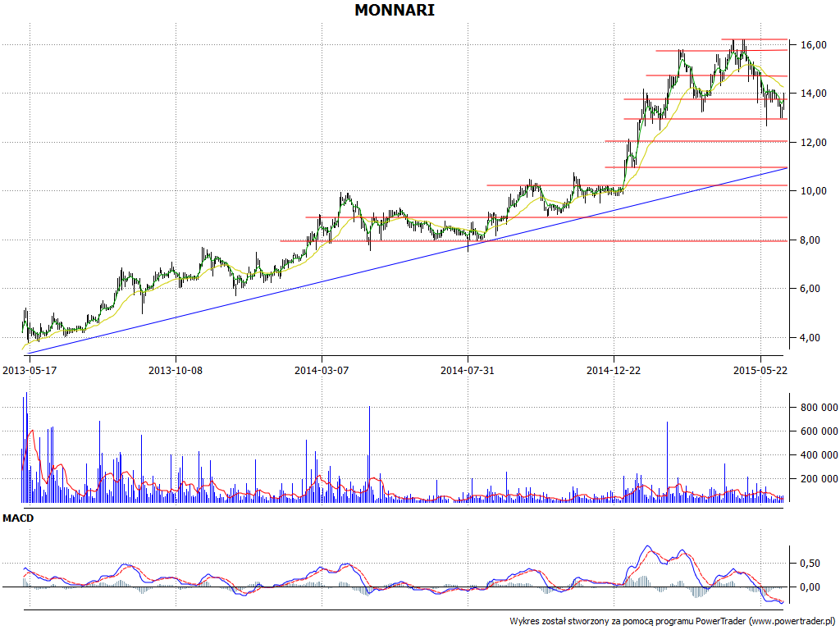
Task: Click the 400 000 volume axis label
Action: 819,454
